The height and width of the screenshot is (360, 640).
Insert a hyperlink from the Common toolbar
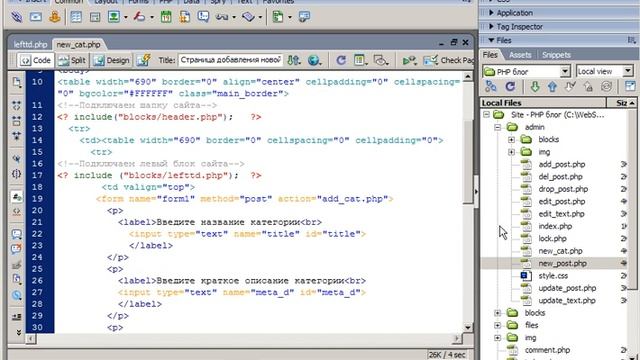coord(16,17)
